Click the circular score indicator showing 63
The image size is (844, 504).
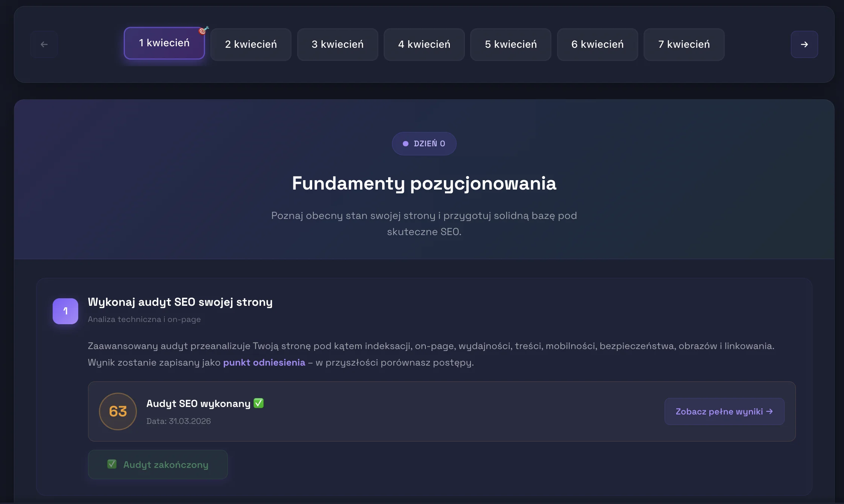(x=118, y=411)
